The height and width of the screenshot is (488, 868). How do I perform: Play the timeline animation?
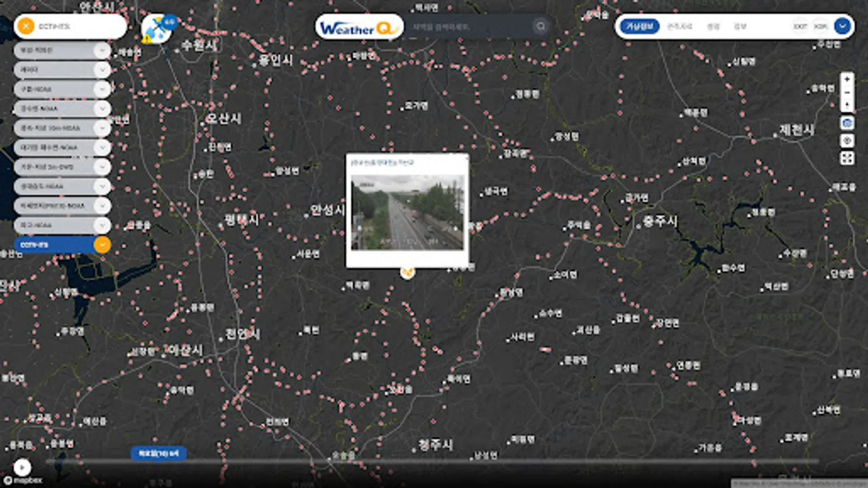pos(22,467)
